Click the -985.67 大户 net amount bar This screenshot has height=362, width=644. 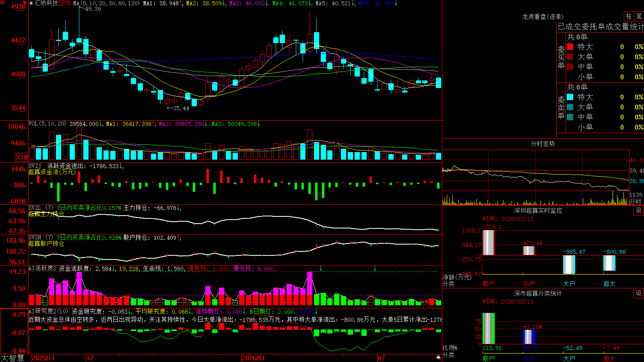[569, 265]
